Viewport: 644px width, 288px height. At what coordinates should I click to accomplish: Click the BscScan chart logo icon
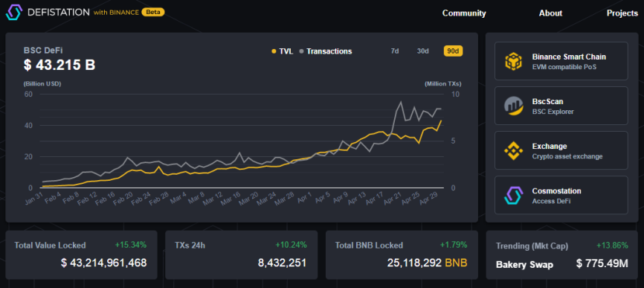pos(513,106)
